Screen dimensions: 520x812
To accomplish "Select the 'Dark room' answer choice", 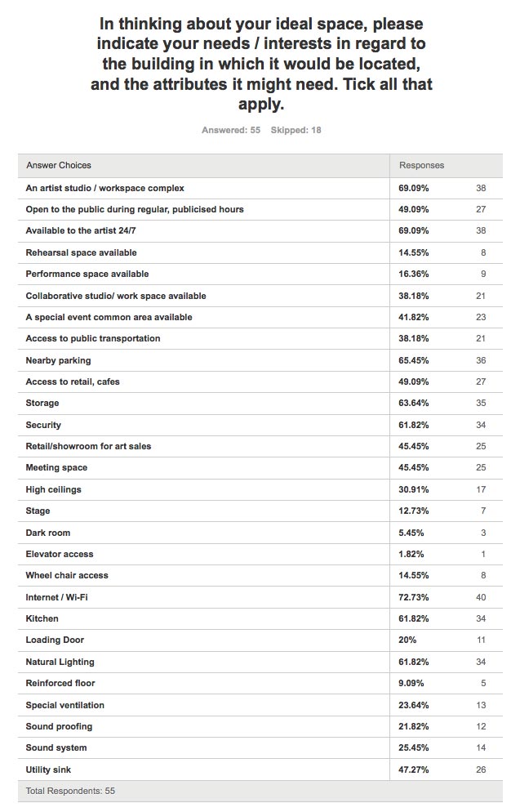I will (47, 533).
